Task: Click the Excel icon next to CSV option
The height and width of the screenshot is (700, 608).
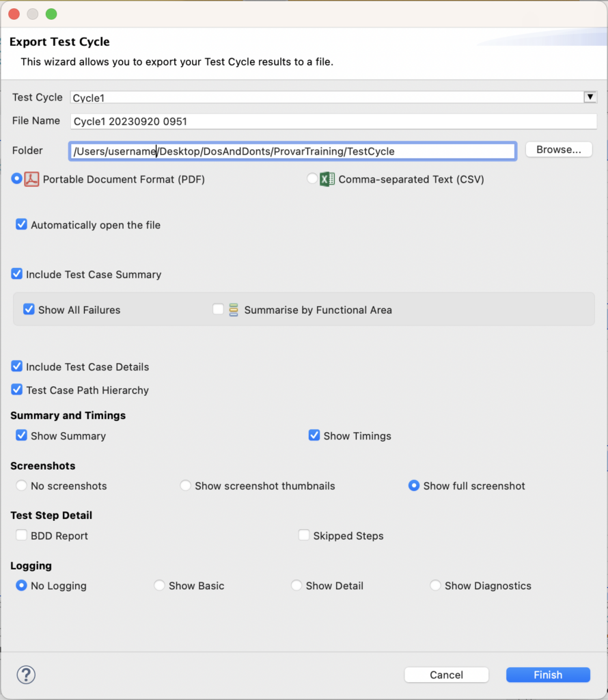Action: [326, 178]
